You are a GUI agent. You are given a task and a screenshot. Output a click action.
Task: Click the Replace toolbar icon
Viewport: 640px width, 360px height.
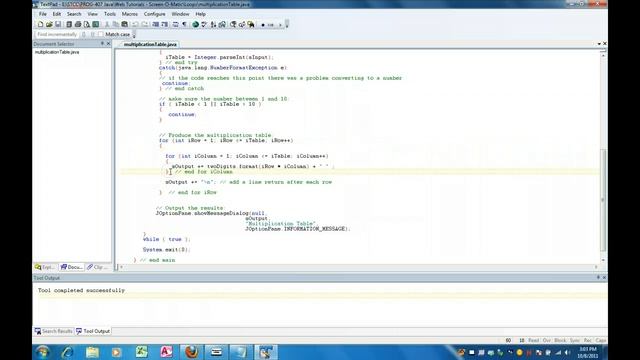pos(242,24)
